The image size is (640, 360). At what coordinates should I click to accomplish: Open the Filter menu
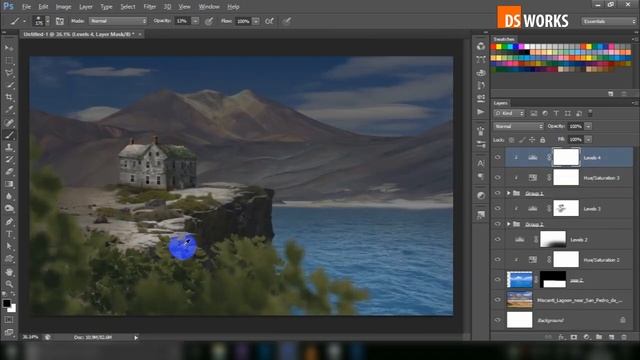coord(150,7)
